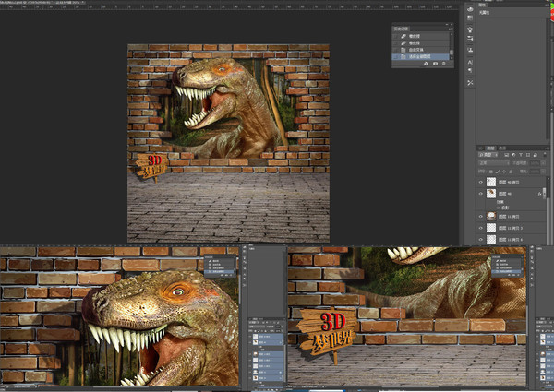This screenshot has height=392, width=554.
Task: Select thumbnail of layer 图层 40 拷贝
Action: tap(491, 182)
